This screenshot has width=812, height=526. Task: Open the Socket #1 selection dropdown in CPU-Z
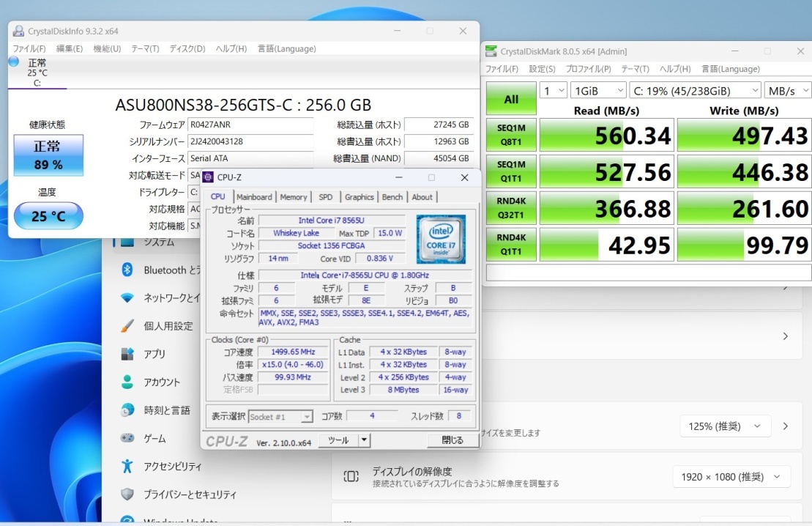click(280, 417)
